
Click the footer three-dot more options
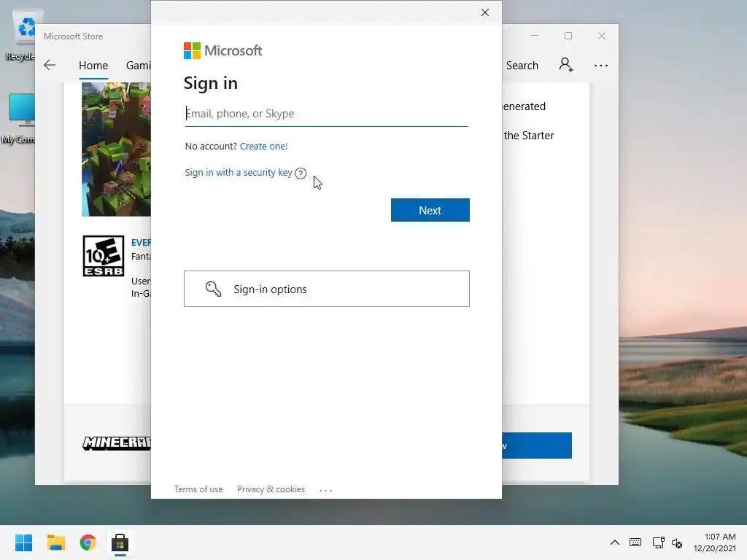tap(325, 490)
